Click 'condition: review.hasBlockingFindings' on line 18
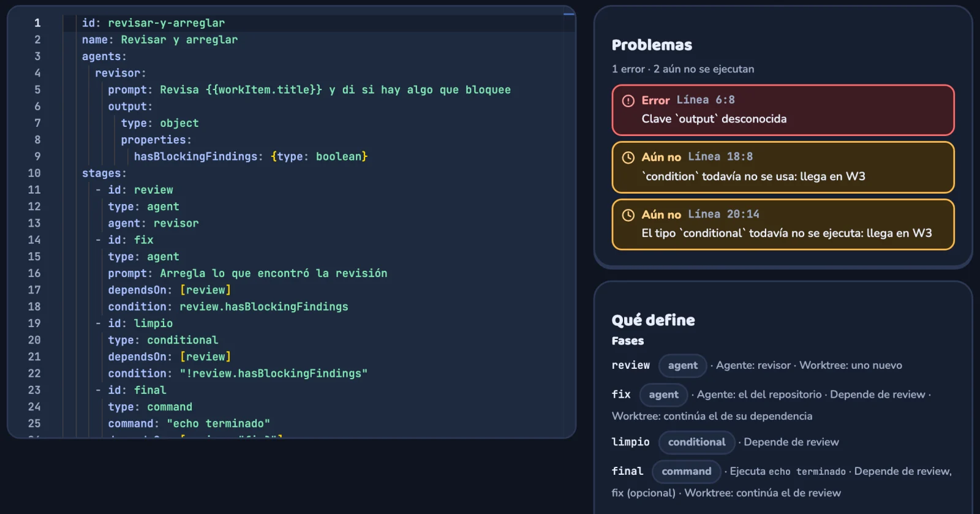Image resolution: width=980 pixels, height=514 pixels. point(228,307)
